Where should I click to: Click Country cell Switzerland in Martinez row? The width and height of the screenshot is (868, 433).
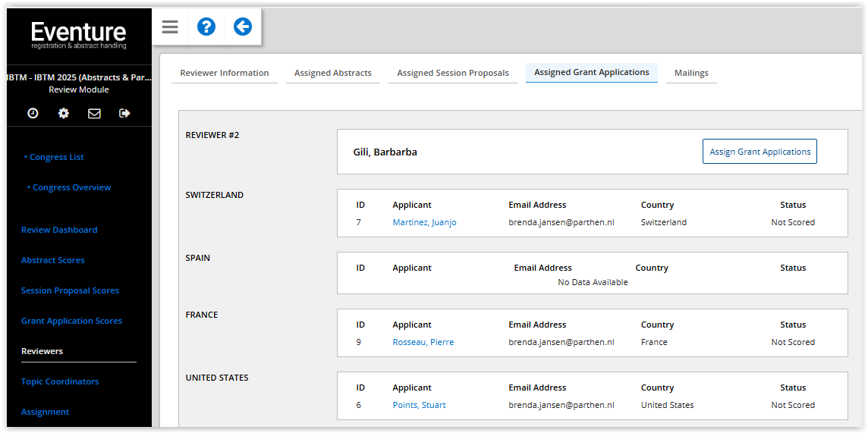pyautogui.click(x=664, y=222)
